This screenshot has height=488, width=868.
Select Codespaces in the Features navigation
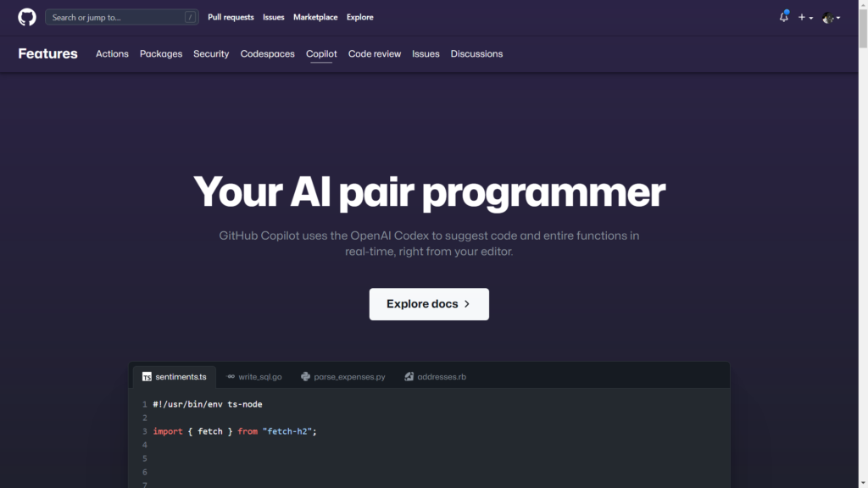pos(267,53)
